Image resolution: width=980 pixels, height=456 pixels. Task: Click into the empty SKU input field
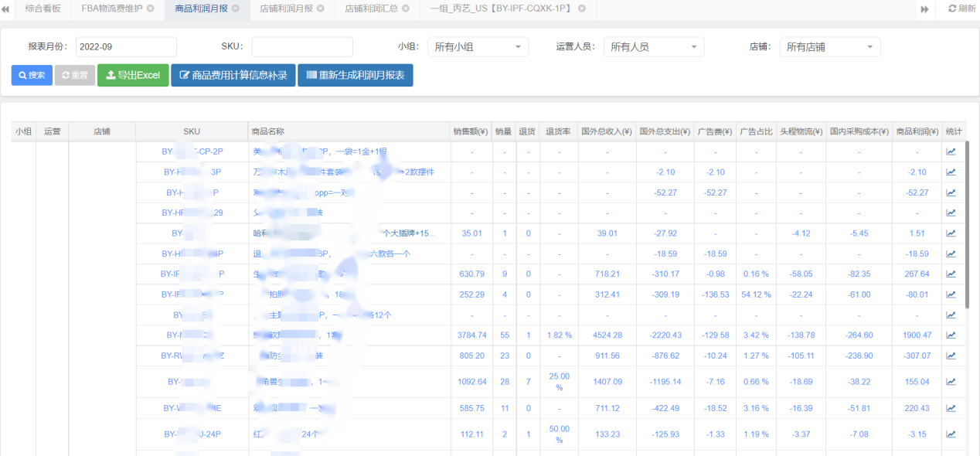[x=301, y=46]
